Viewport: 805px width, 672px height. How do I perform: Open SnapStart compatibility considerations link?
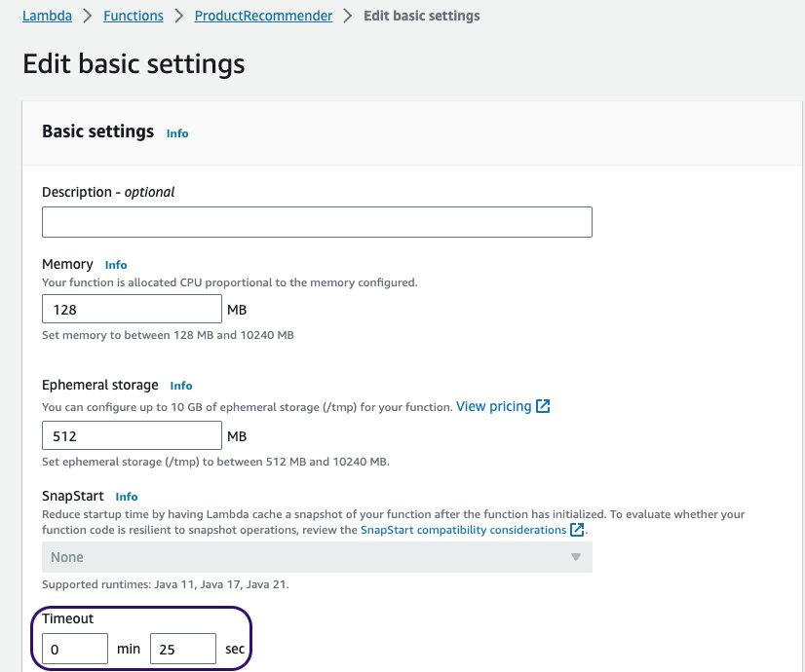click(x=463, y=530)
